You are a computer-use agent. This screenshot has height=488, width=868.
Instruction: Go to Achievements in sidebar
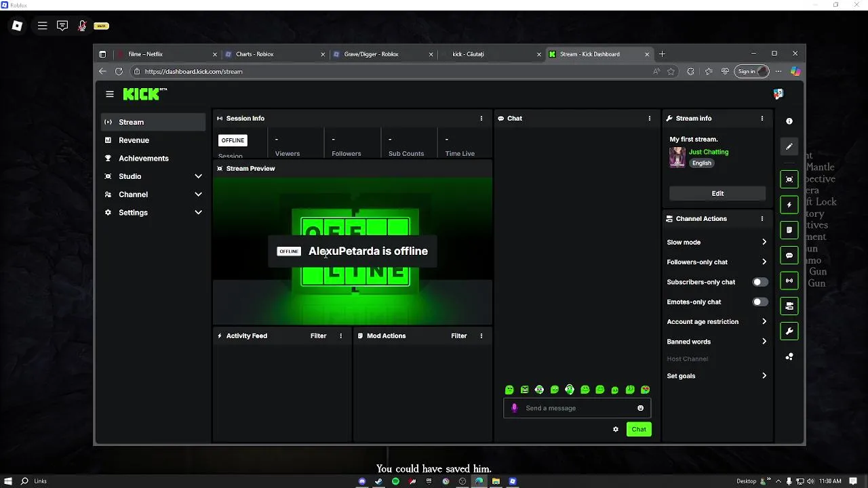[x=153, y=158]
